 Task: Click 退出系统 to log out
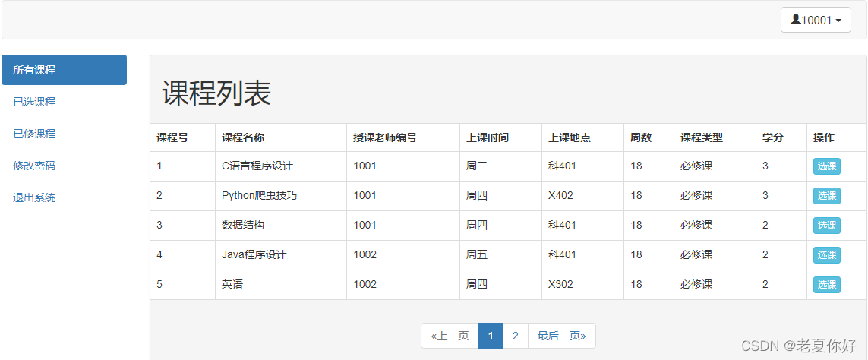pyautogui.click(x=34, y=197)
